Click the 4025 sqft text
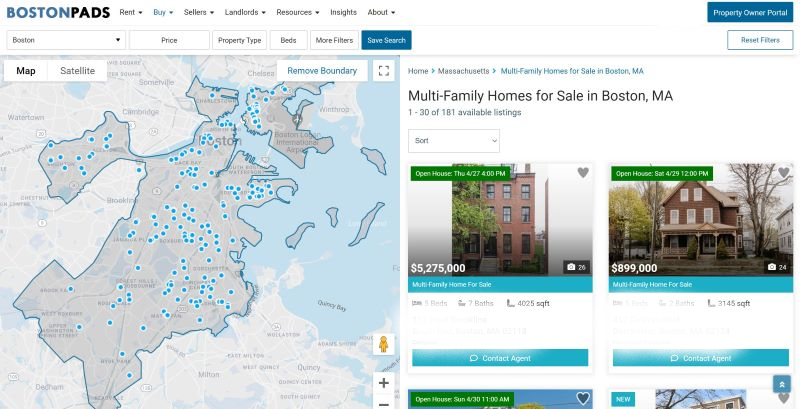Screen dimensions: 800x409 tap(533, 303)
